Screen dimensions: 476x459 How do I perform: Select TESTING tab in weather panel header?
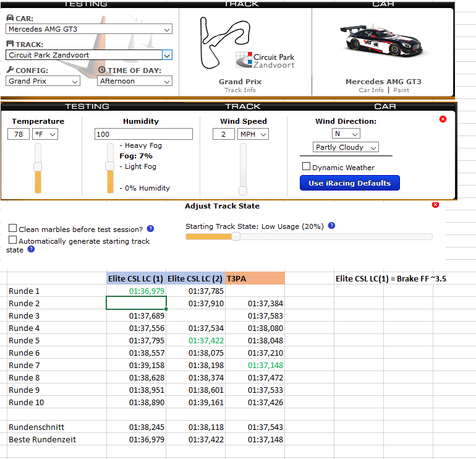click(87, 106)
